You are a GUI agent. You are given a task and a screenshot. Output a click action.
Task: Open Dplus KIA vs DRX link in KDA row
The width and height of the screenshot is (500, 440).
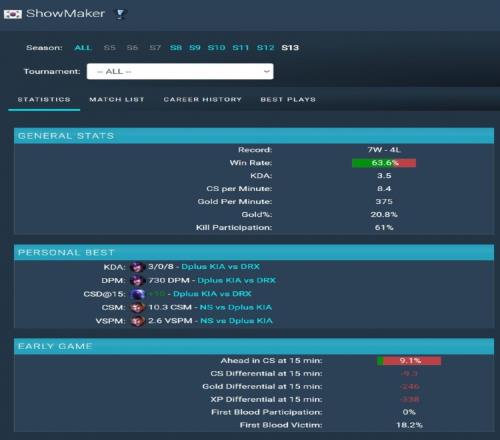click(220, 267)
